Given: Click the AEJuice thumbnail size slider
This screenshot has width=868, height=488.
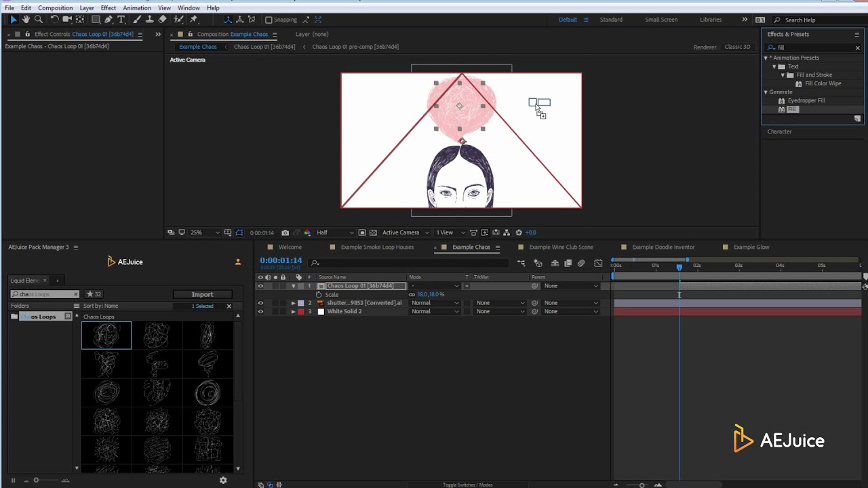Looking at the screenshot, I should pyautogui.click(x=36, y=481).
